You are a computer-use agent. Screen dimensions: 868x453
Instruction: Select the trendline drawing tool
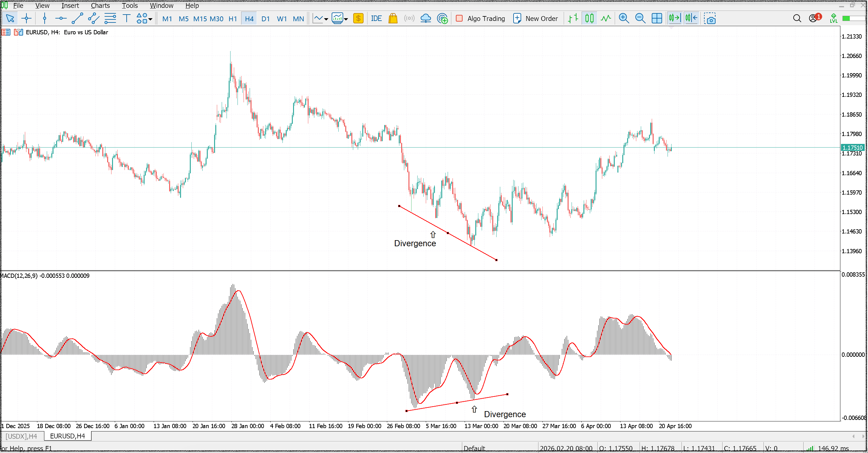77,19
